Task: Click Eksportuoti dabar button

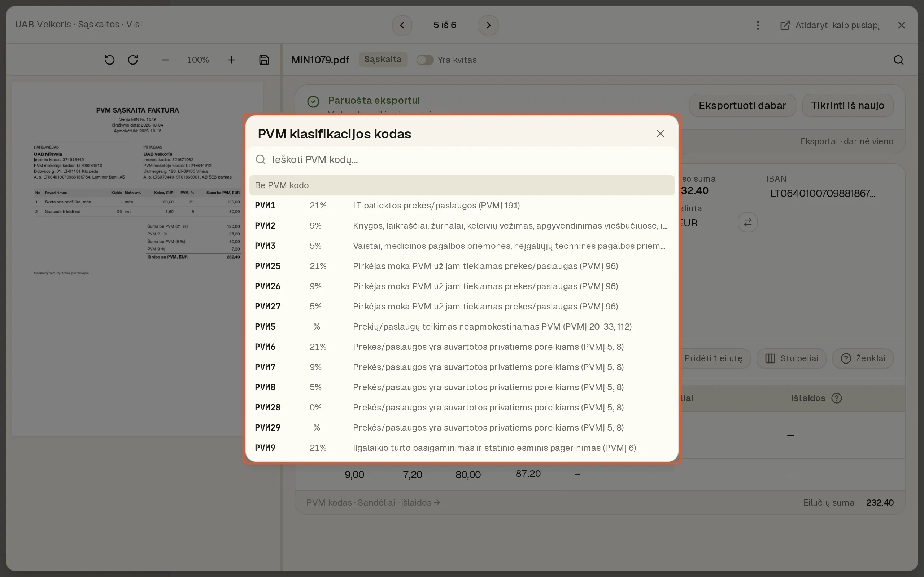Action: click(742, 106)
